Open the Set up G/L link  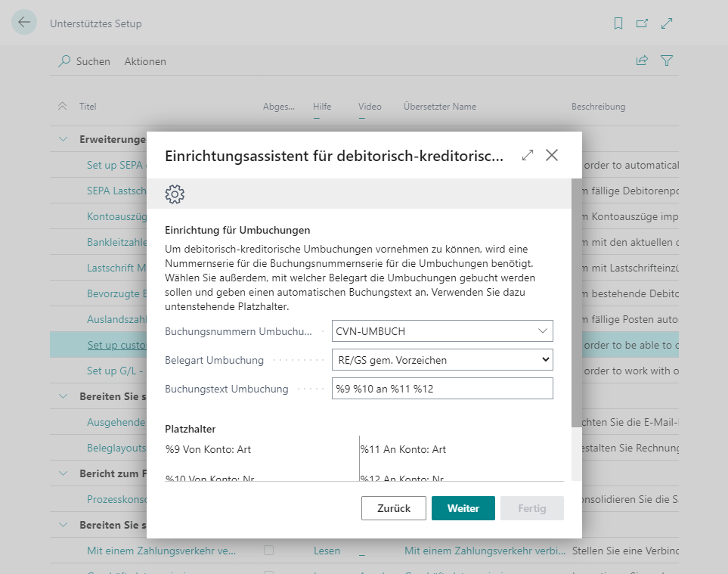coord(115,371)
